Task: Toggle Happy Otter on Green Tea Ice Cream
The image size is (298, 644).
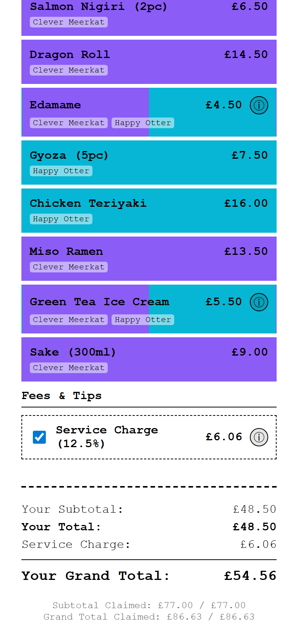Action: [143, 319]
